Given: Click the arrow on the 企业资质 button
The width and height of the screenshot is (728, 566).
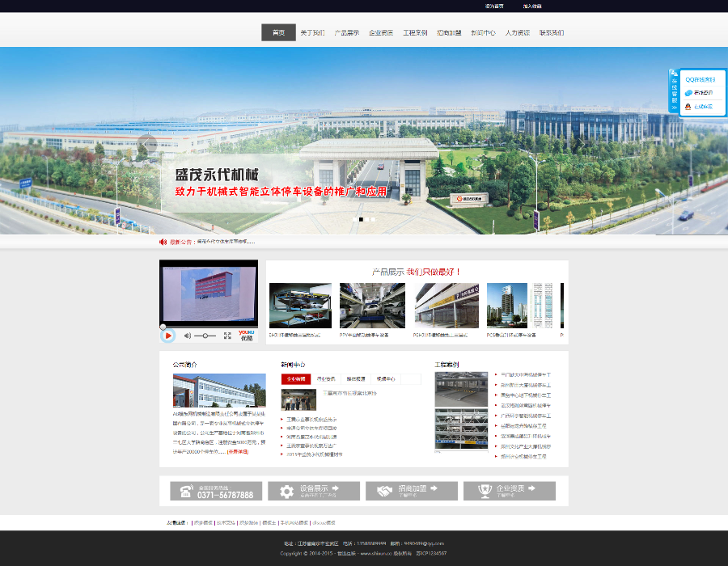Looking at the screenshot, I should click(x=532, y=488).
